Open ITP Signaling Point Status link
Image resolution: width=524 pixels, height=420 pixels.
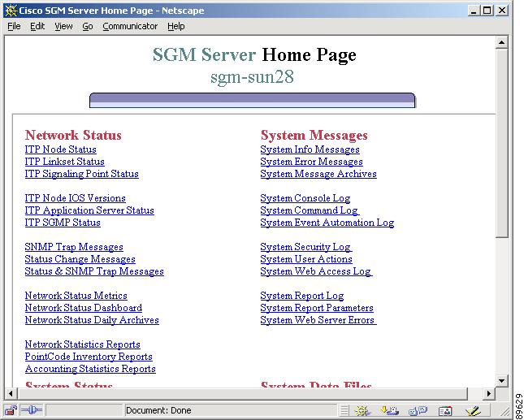click(81, 174)
